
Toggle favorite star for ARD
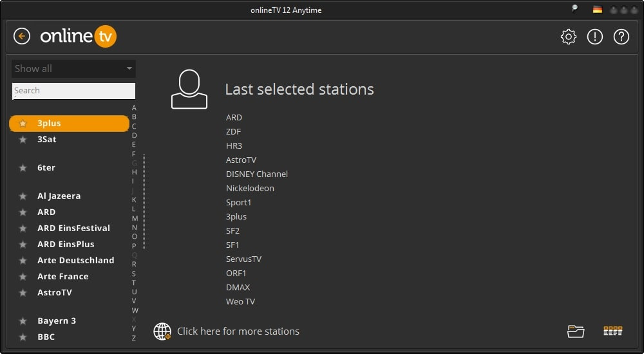[x=23, y=212]
